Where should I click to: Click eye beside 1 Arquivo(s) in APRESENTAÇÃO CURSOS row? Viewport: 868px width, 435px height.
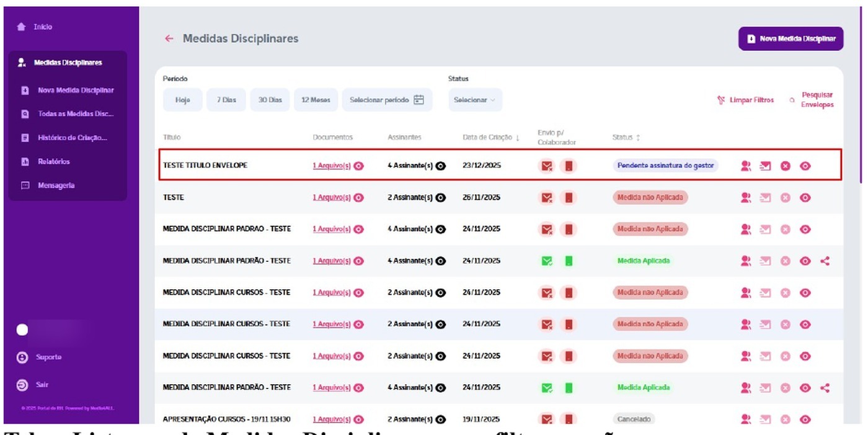click(358, 419)
